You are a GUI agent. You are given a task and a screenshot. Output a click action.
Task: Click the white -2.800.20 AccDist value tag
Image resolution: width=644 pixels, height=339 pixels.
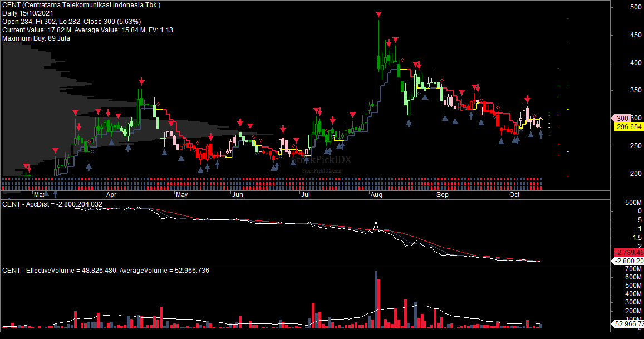pos(627,261)
